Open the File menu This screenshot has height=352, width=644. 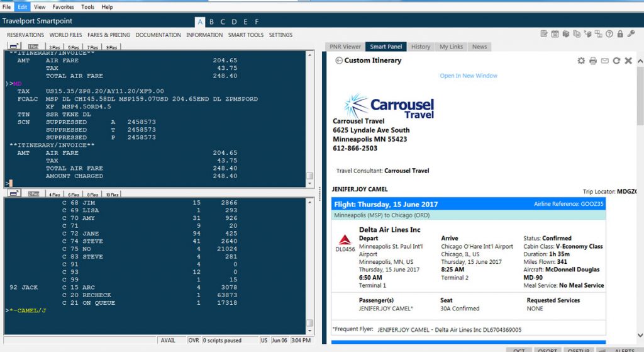click(x=6, y=7)
